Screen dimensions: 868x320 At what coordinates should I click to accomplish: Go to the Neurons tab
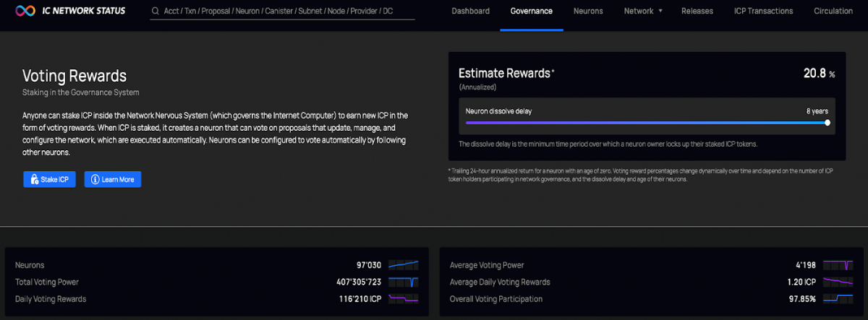point(589,11)
